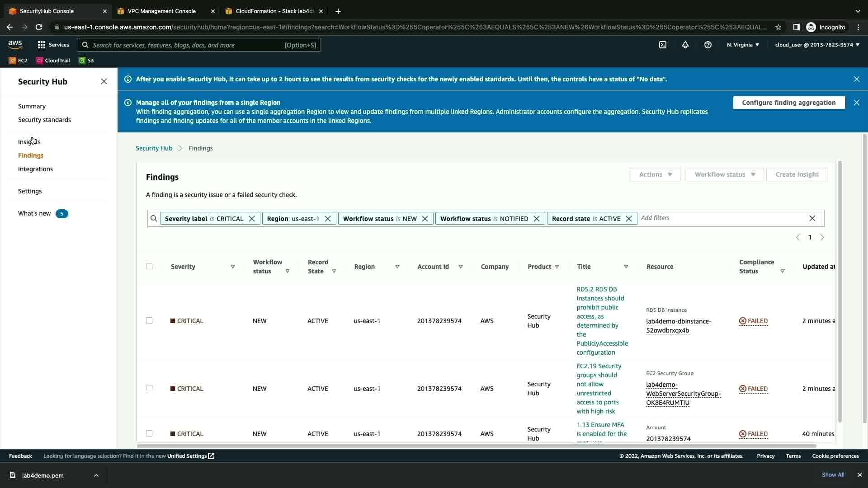Click the AWS logo home icon
The image size is (868, 488).
click(15, 44)
